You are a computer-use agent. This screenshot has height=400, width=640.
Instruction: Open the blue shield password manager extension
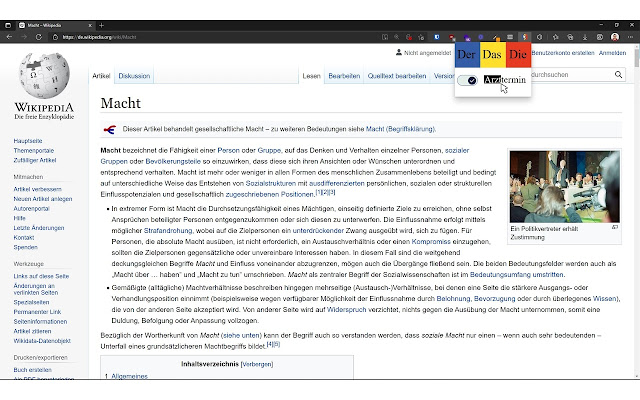coord(437,37)
